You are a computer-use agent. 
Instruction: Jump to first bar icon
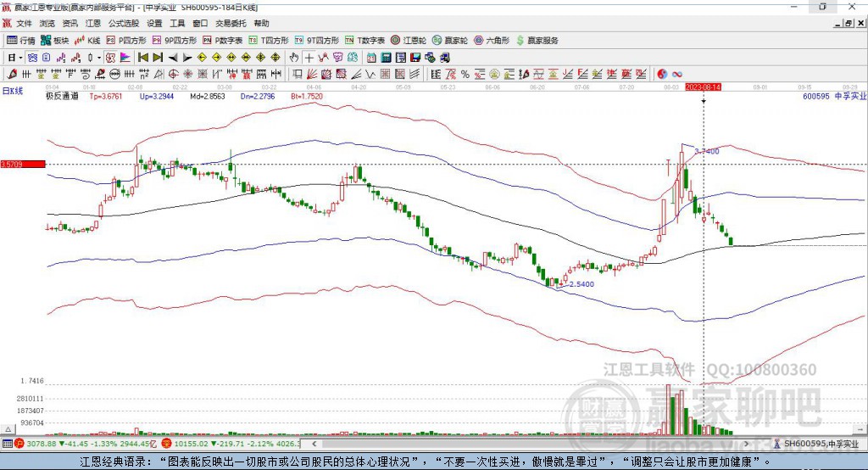pos(143,58)
